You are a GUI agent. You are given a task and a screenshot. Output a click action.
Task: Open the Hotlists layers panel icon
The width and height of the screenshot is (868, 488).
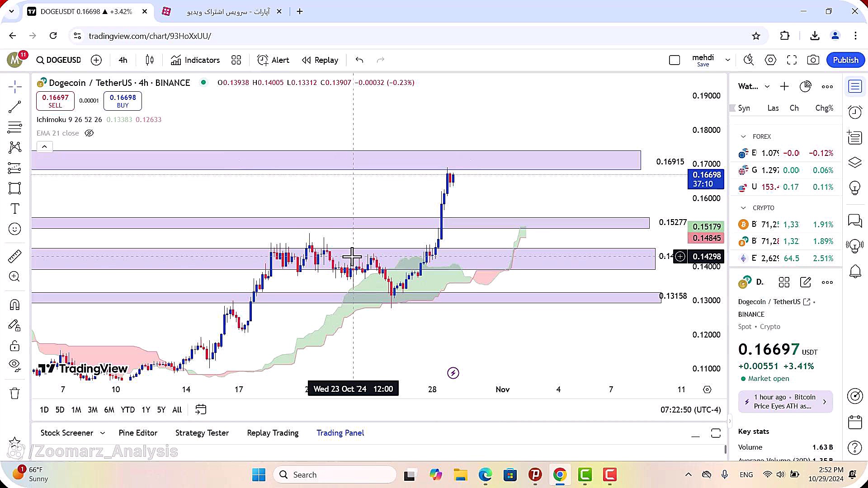tap(855, 162)
